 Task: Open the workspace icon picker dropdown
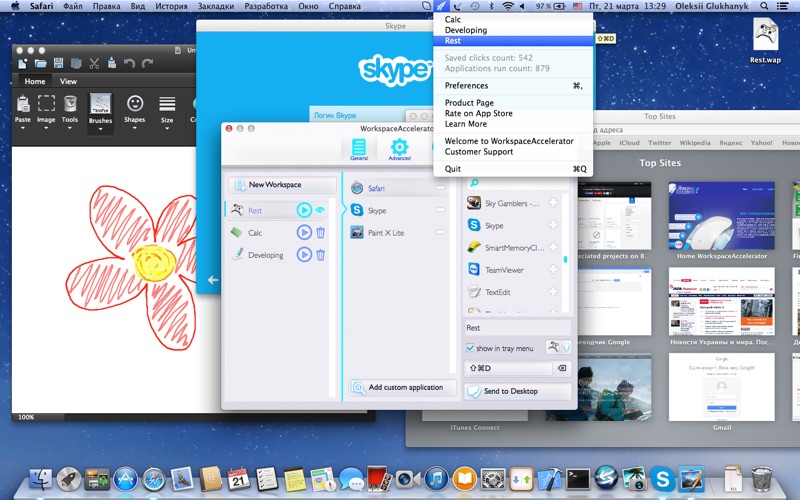[x=566, y=348]
